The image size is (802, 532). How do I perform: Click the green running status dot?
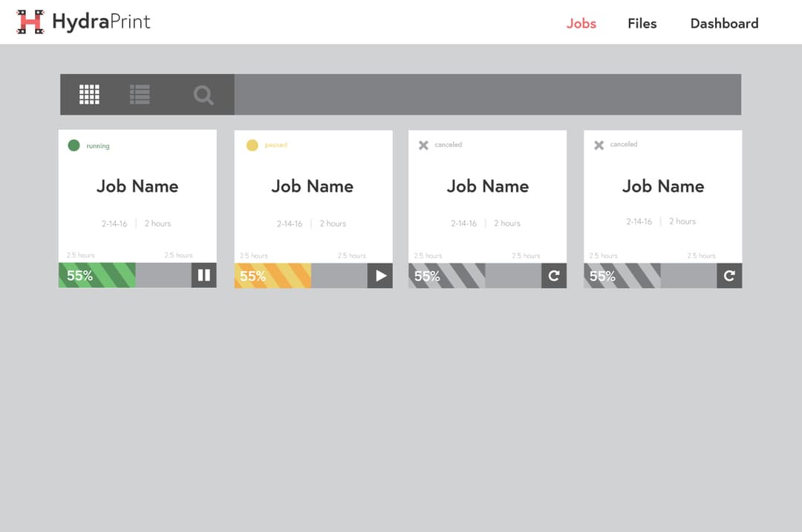(74, 145)
